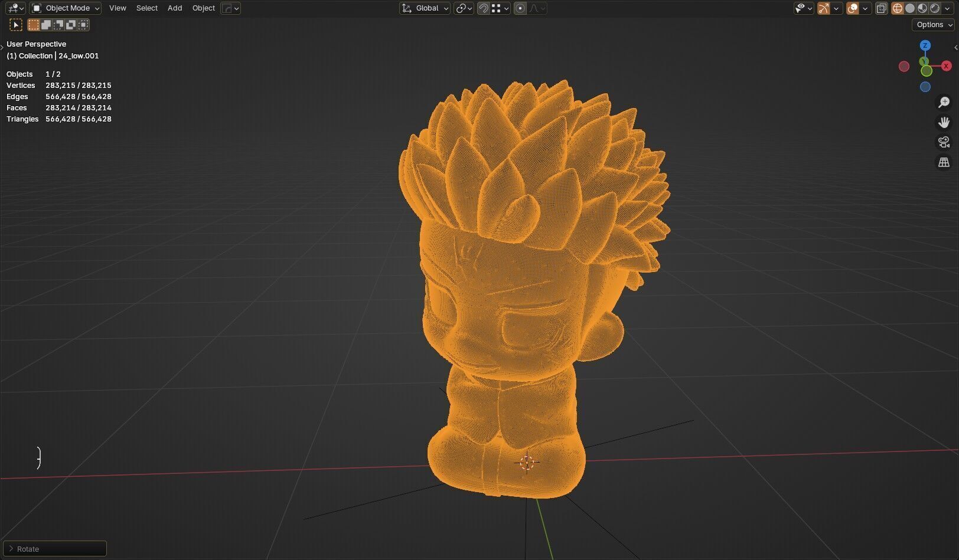Open the Object Mode dropdown
Image resolution: width=959 pixels, height=560 pixels.
66,8
